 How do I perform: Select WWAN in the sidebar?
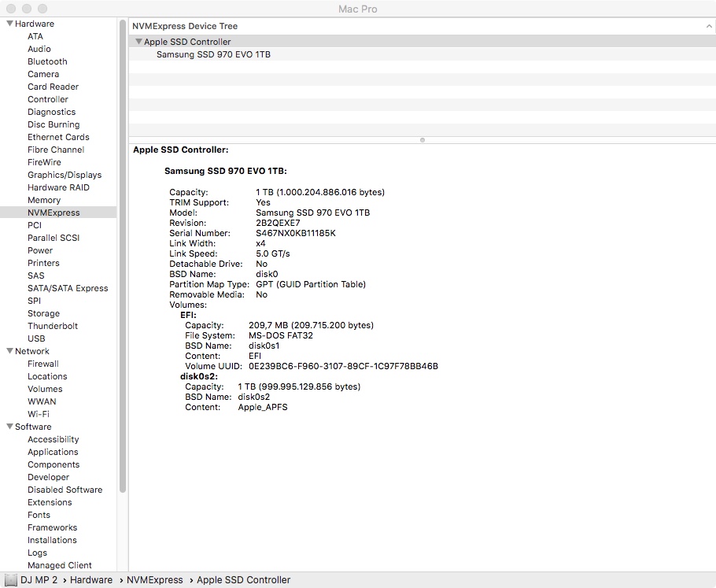[42, 401]
